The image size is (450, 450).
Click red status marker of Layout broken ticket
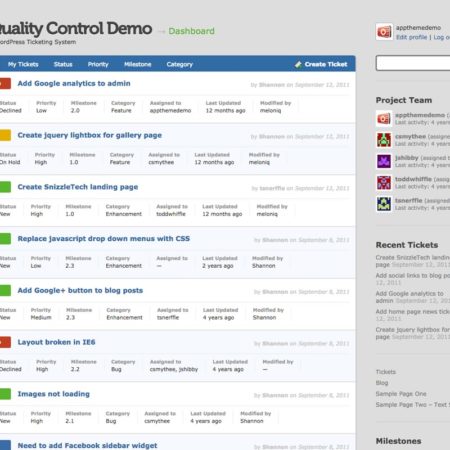click(x=5, y=342)
